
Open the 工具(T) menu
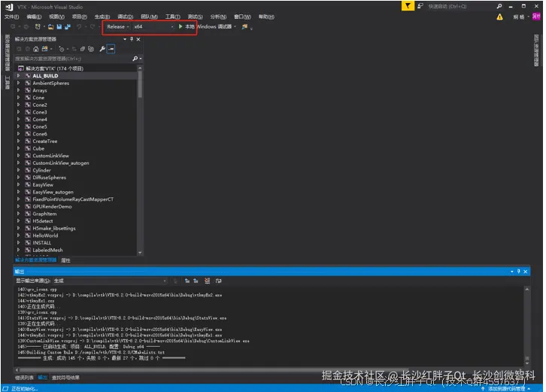click(173, 17)
